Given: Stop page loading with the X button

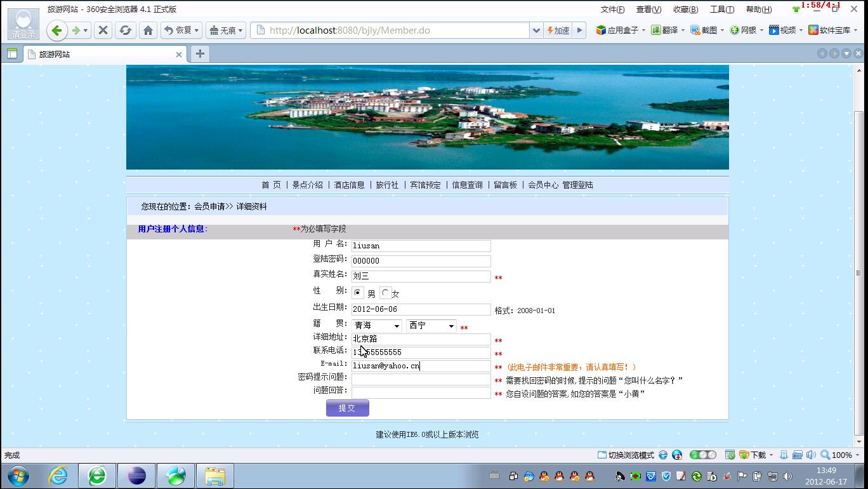Looking at the screenshot, I should 103,30.
